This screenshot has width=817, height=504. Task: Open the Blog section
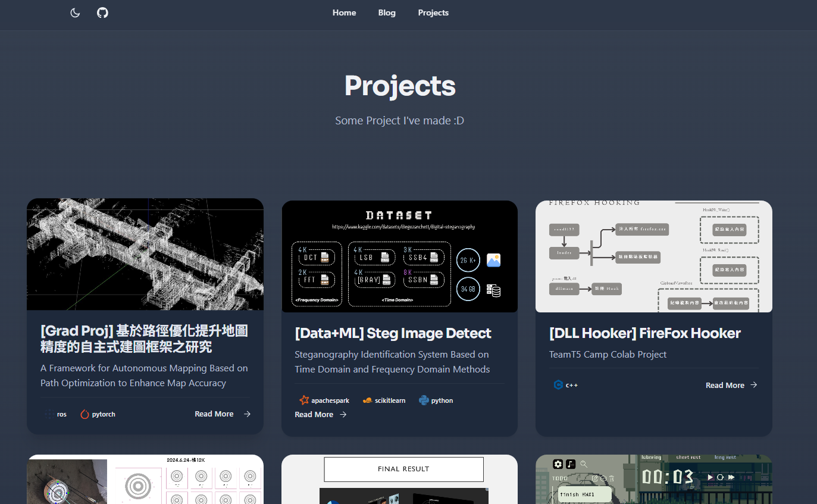[x=387, y=12]
